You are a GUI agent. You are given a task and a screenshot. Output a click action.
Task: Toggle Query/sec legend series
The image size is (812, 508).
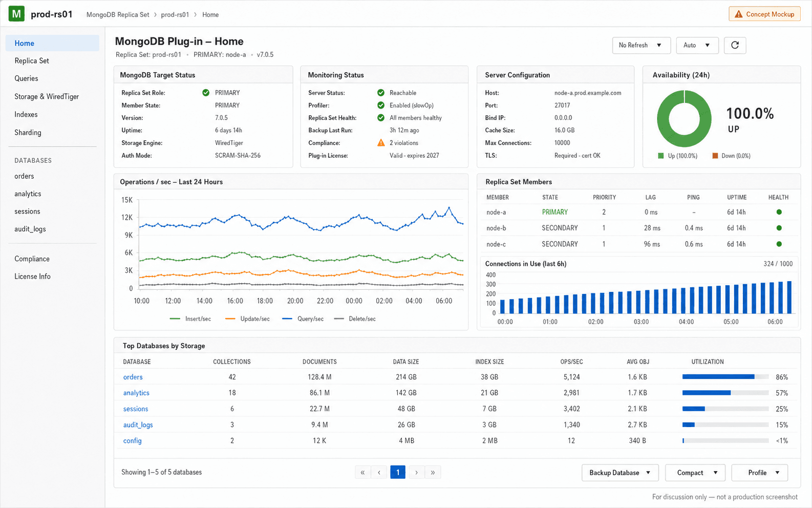coord(303,319)
